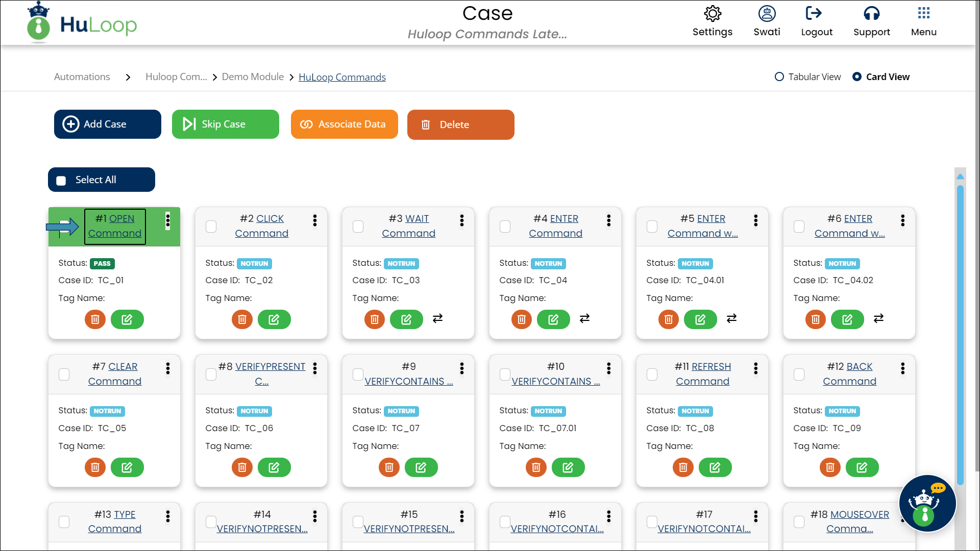Click the Add Case button

(x=108, y=124)
